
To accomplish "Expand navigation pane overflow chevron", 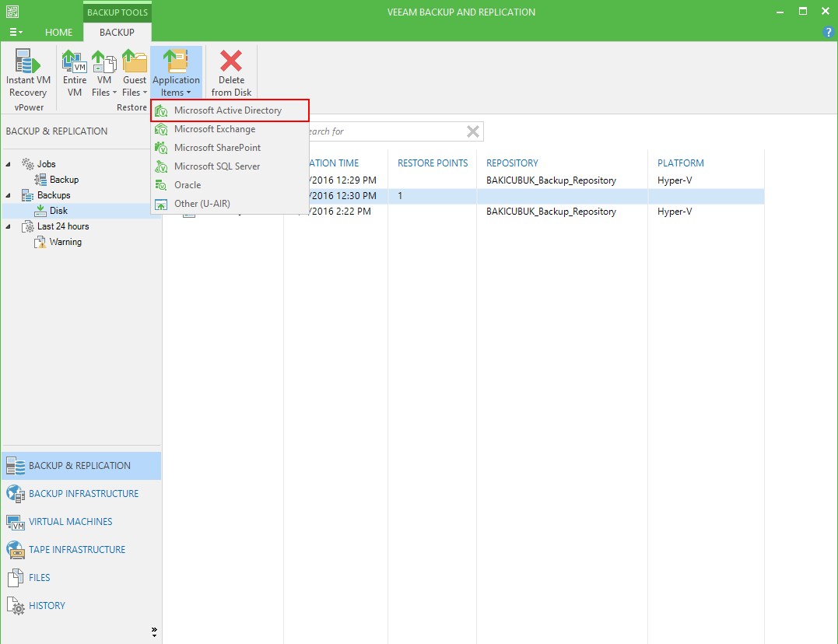I will point(155,632).
